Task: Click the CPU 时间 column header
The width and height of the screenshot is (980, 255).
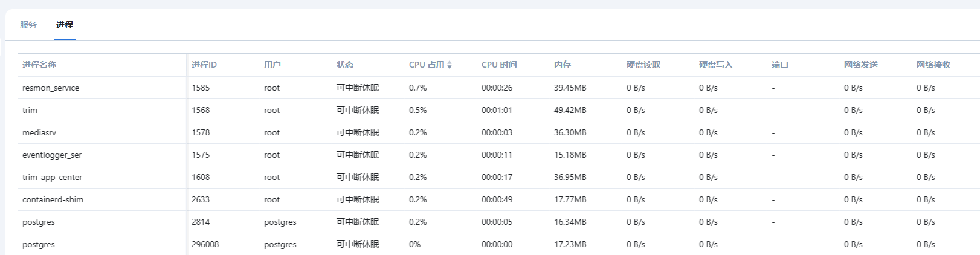Action: [499, 65]
